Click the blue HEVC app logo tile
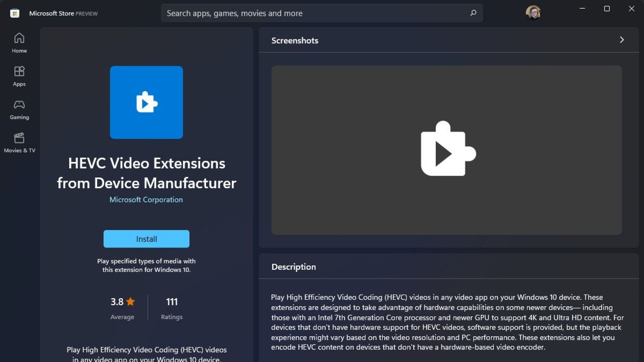This screenshot has width=644, height=362. pyautogui.click(x=146, y=102)
